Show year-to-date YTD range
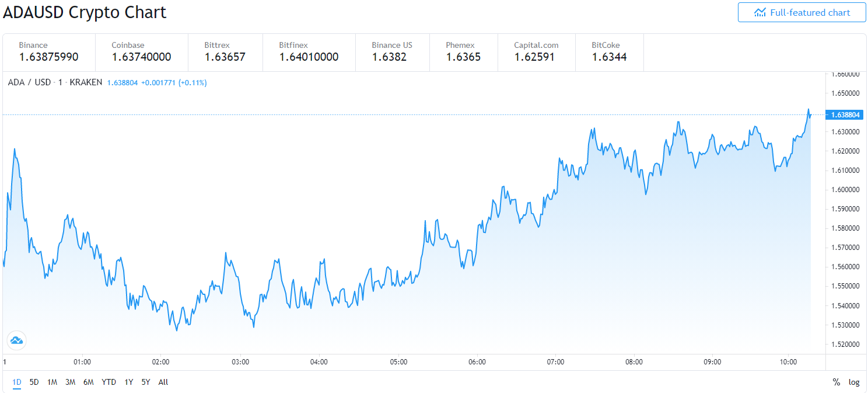 (x=108, y=382)
